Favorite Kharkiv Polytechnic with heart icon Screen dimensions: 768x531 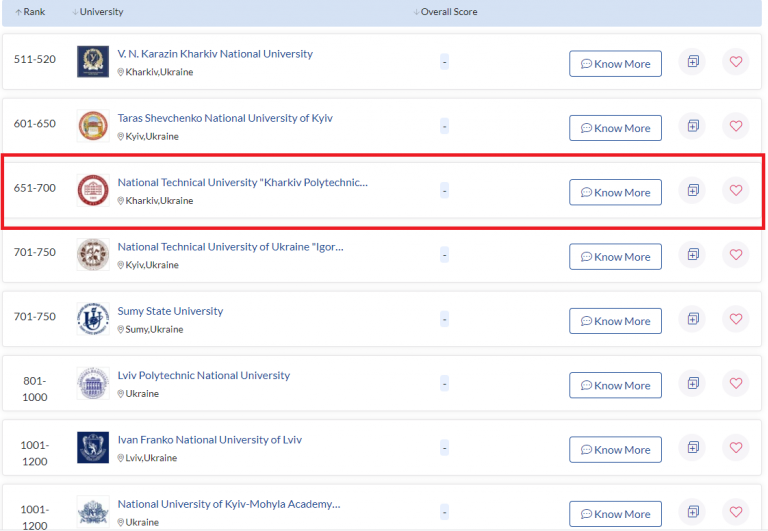coord(736,190)
